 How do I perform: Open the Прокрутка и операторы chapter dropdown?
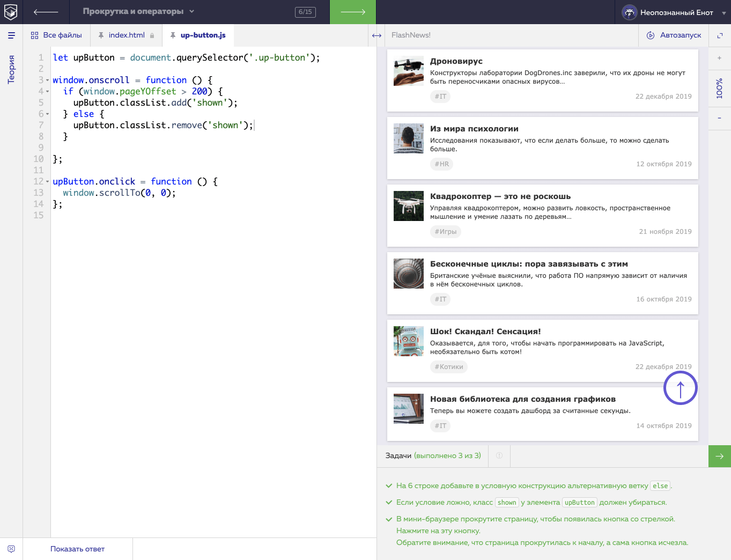138,12
